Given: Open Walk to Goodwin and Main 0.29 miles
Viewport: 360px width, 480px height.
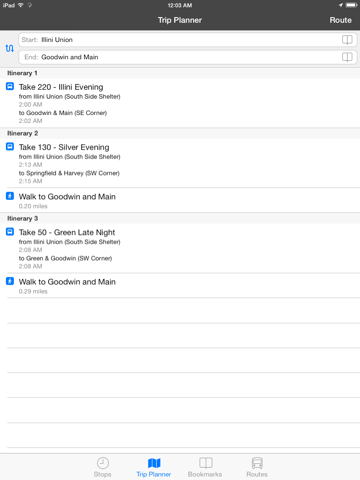Looking at the screenshot, I should [180, 285].
